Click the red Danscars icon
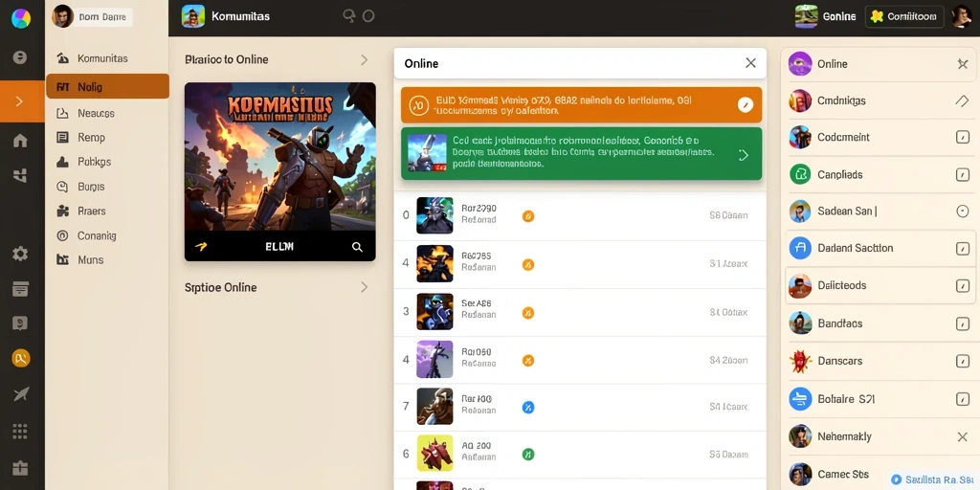Viewport: 980px width, 490px height. (x=800, y=361)
